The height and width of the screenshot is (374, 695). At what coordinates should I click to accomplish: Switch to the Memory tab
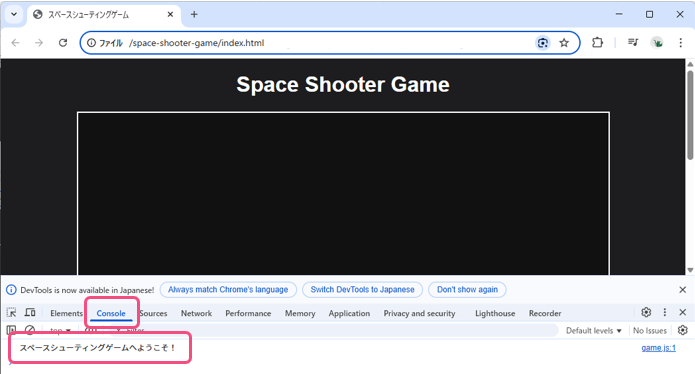[300, 313]
